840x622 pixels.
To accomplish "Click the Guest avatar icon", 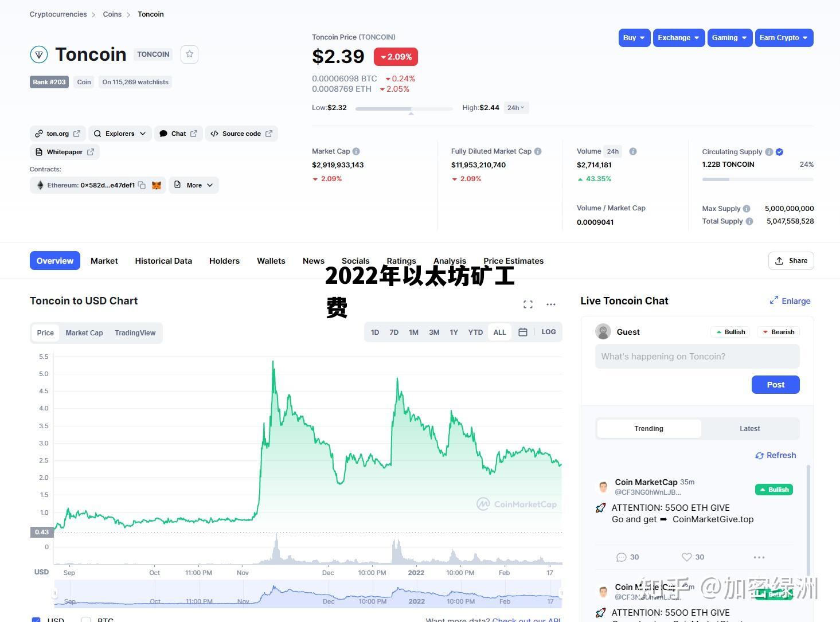I will [603, 331].
